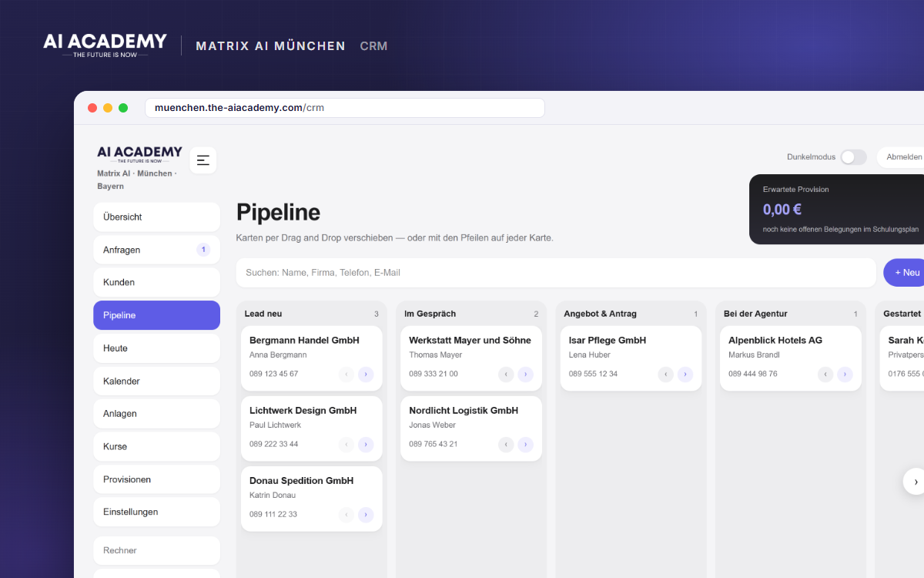Open Einstellungen in the sidebar

coord(156,512)
